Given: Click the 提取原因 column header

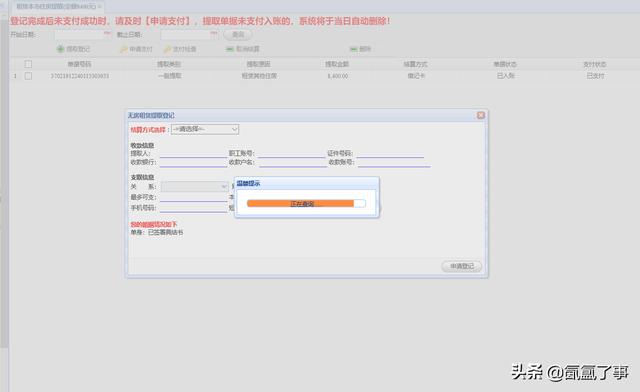Looking at the screenshot, I should click(x=259, y=64).
